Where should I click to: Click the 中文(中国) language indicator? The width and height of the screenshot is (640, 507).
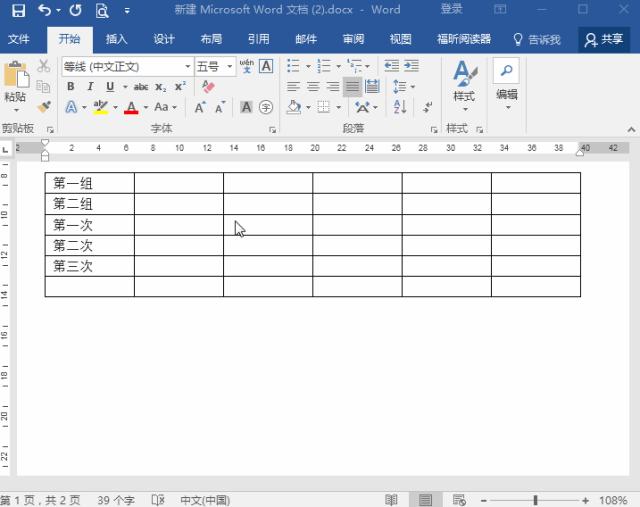(205, 500)
